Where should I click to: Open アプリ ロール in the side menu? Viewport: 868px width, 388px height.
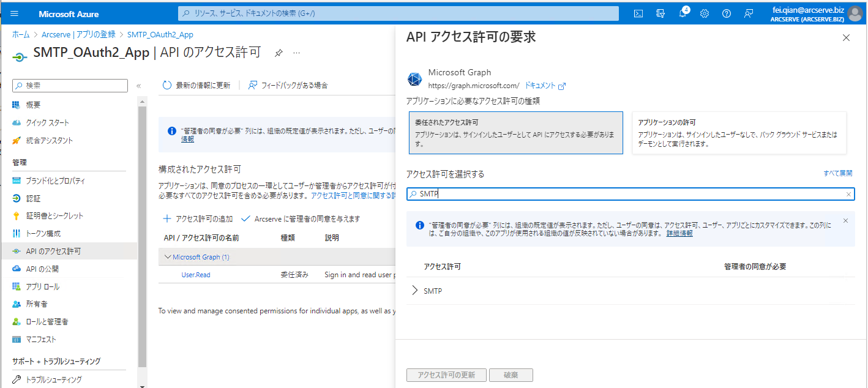point(42,287)
